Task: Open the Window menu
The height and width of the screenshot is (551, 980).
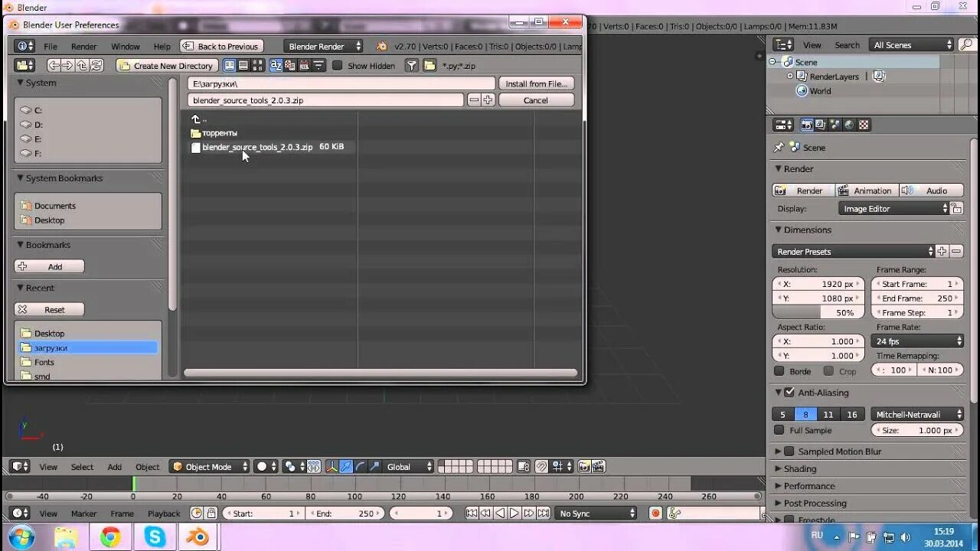Action: 126,46
